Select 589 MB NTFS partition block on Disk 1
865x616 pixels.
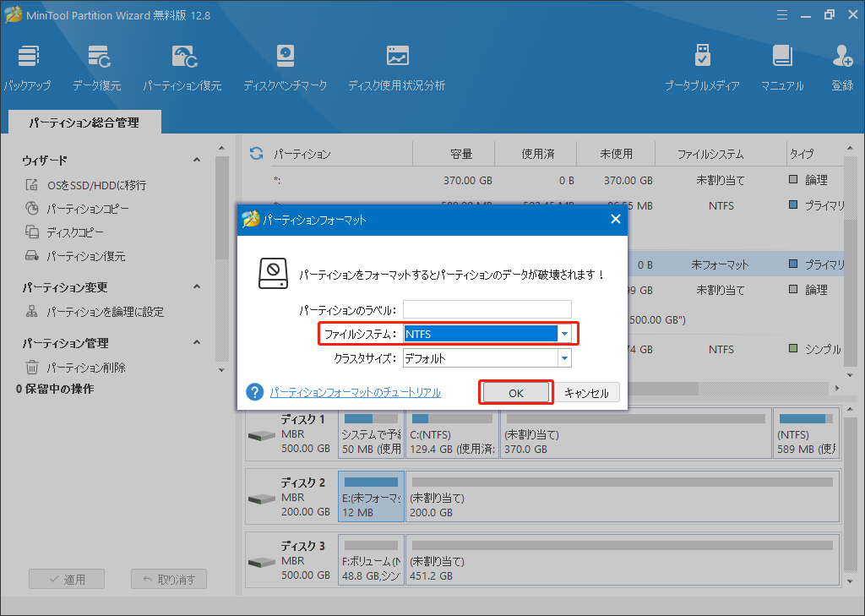[x=806, y=433]
